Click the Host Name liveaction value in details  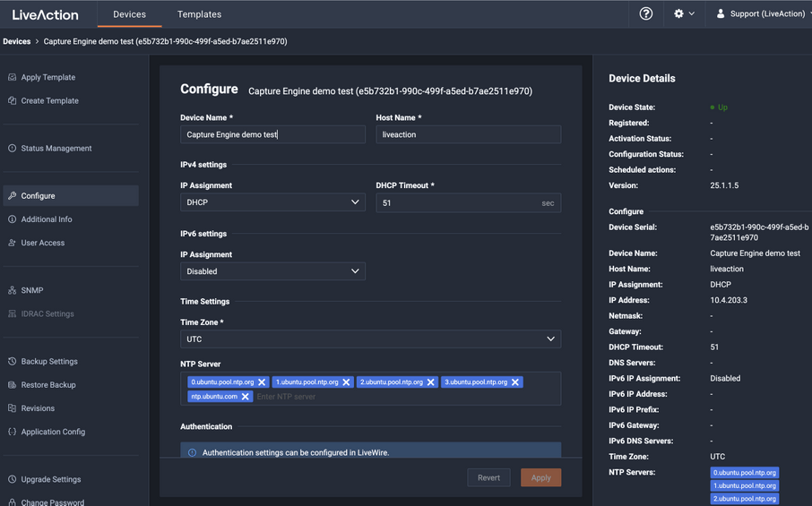point(727,269)
